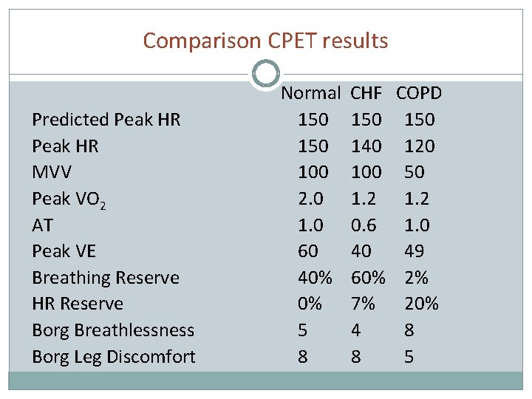Select the COPD column header
Viewport: 532px width, 399px height.
point(419,93)
